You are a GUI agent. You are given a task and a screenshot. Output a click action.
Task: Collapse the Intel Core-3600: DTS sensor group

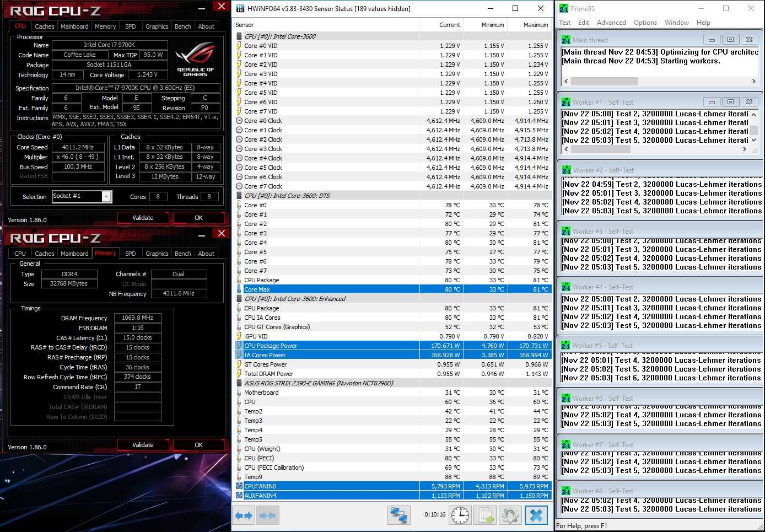pos(239,196)
